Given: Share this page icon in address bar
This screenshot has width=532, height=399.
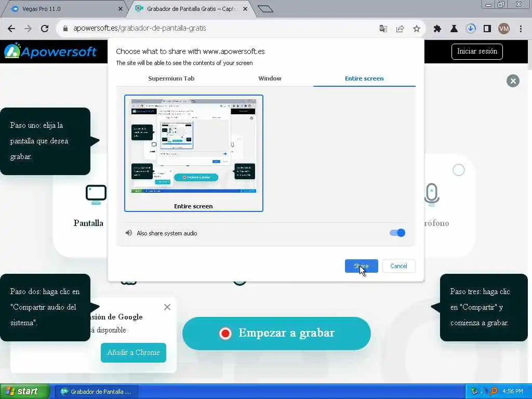Looking at the screenshot, I should pos(400,29).
